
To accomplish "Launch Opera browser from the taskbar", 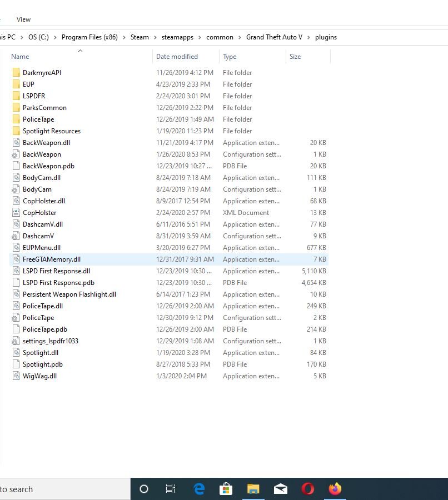I will (x=308, y=489).
